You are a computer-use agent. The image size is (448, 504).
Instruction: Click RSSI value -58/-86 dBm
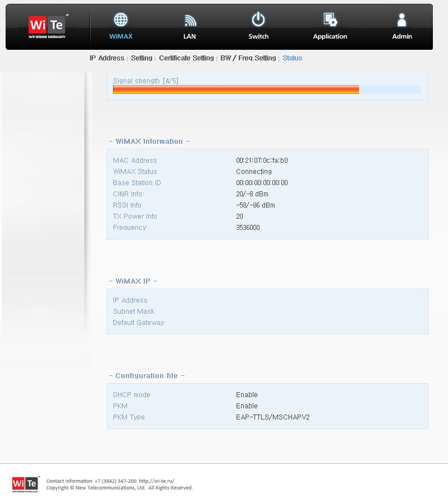pyautogui.click(x=256, y=205)
